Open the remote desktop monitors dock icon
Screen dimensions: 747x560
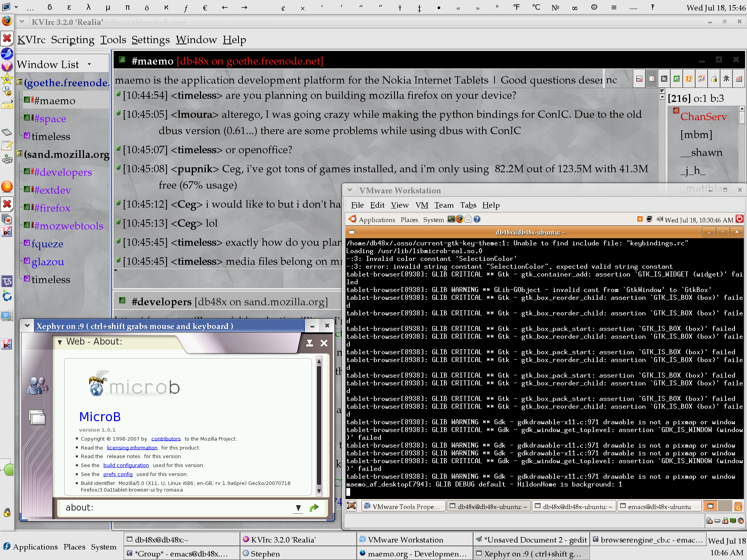[7, 315]
